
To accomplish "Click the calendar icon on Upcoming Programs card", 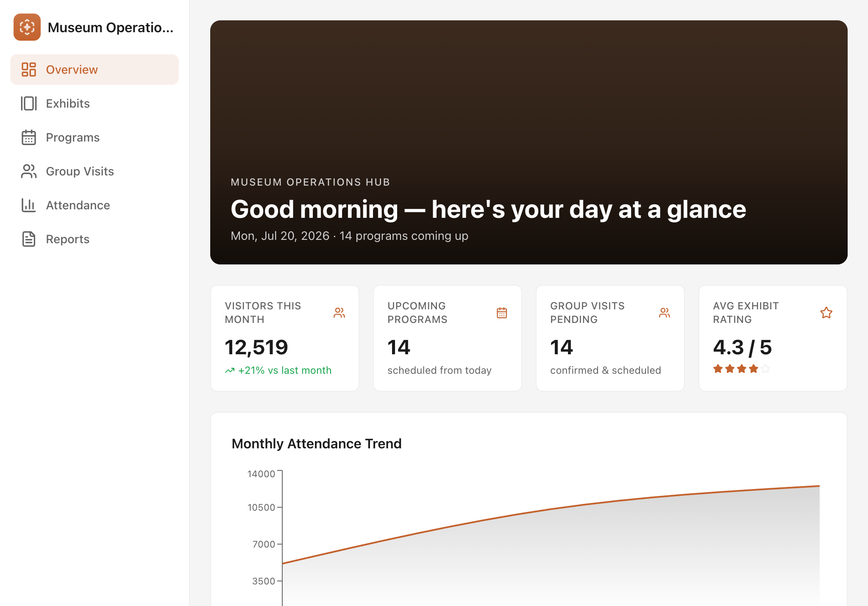I will [502, 313].
